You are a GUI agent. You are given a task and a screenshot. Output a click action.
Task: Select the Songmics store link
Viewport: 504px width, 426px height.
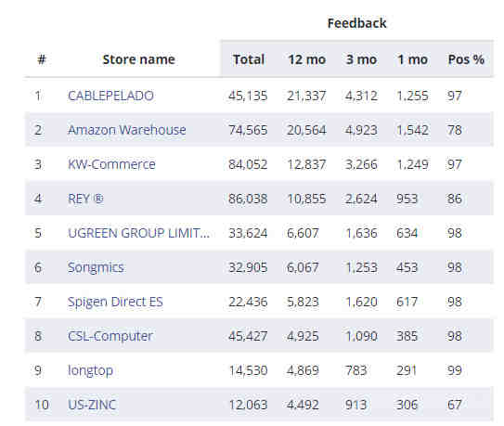(96, 267)
